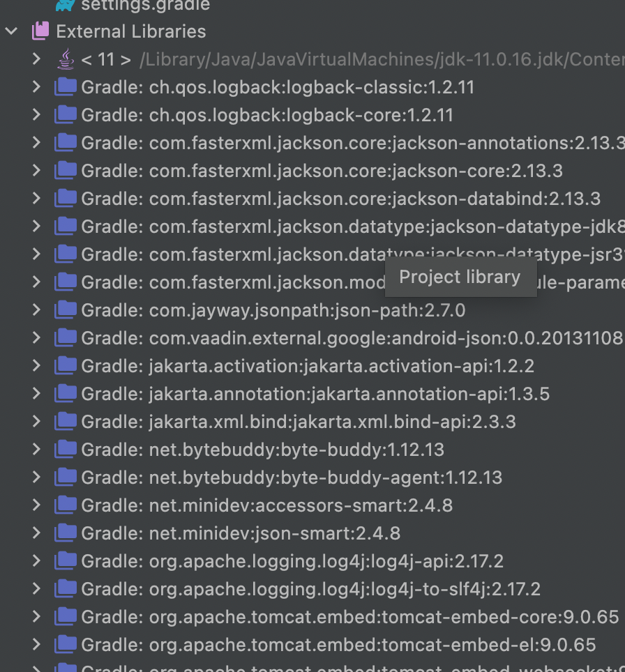Select jakarta.xml.bind-api:2.3.3 row text
This screenshot has width=625, height=672.
[299, 422]
